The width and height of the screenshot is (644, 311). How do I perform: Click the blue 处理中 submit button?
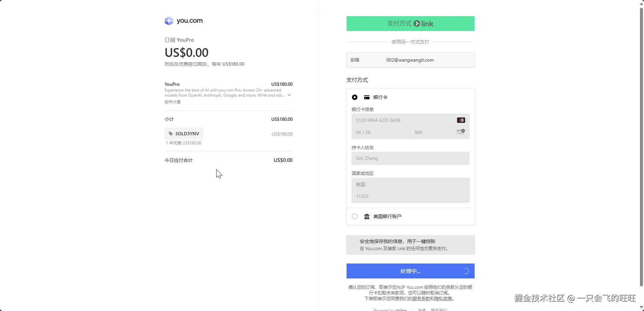[x=410, y=271]
